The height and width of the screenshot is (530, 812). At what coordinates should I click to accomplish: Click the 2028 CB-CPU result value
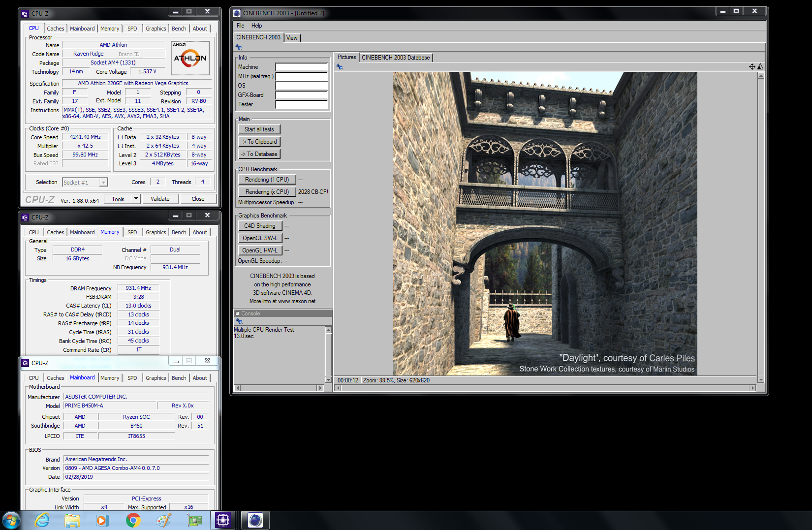pos(313,192)
